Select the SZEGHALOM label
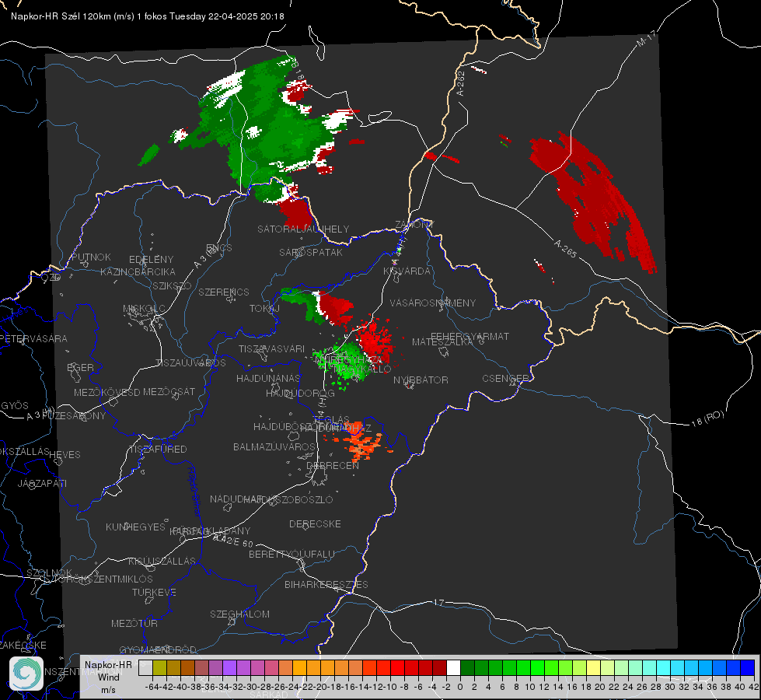The image size is (761, 700). point(239,614)
